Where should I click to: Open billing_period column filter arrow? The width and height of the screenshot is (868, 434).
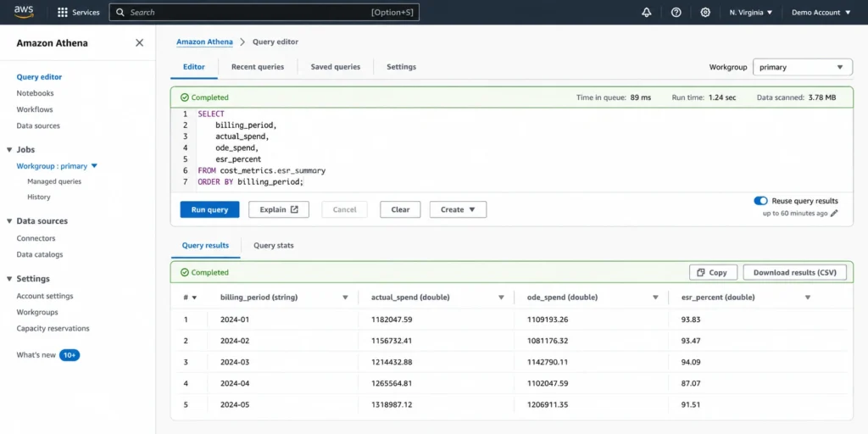[x=346, y=298]
